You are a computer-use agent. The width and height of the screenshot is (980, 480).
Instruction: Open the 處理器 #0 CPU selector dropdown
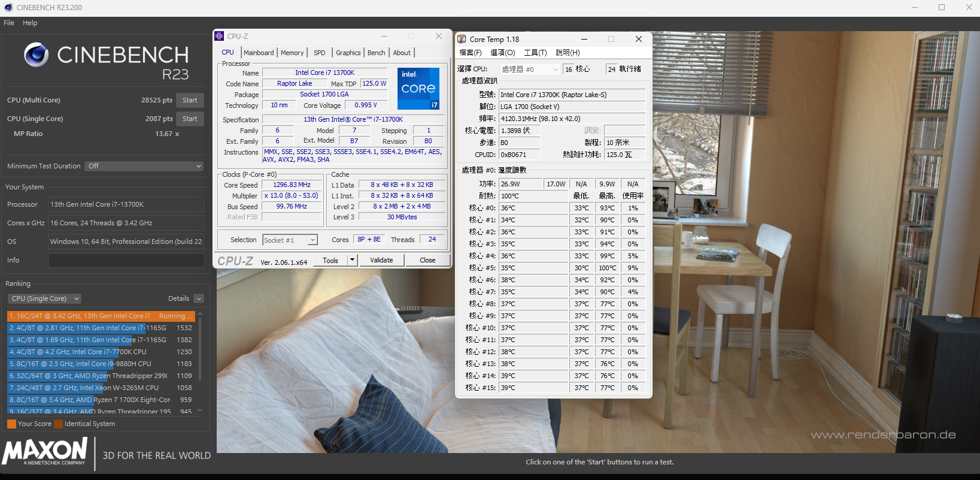(529, 70)
